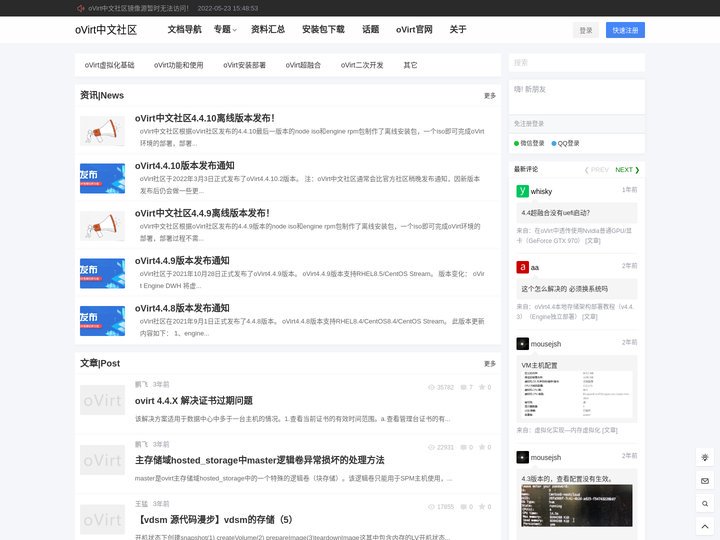Click the green 微信登录 icon
This screenshot has width=720, height=540.
[x=517, y=143]
